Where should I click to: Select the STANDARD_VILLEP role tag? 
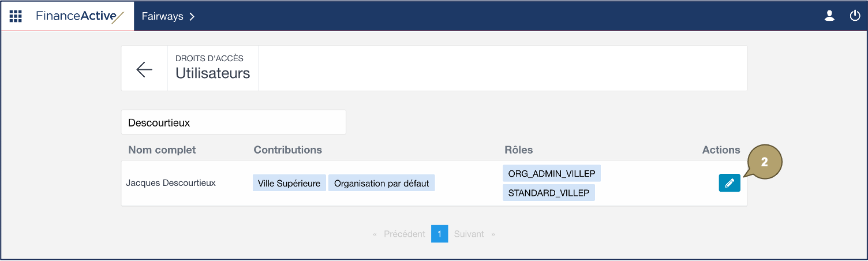pyautogui.click(x=548, y=193)
